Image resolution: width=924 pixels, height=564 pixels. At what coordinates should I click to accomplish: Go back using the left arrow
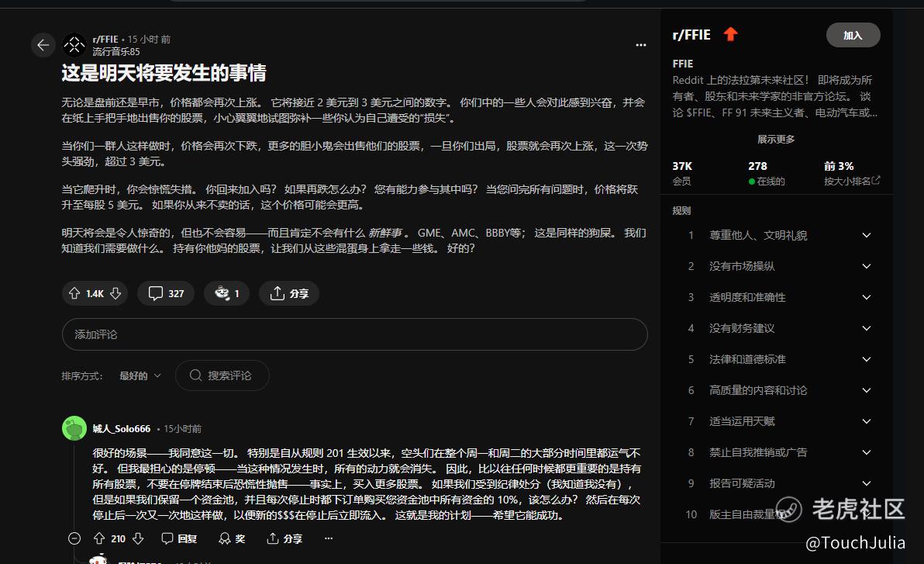pos(43,45)
